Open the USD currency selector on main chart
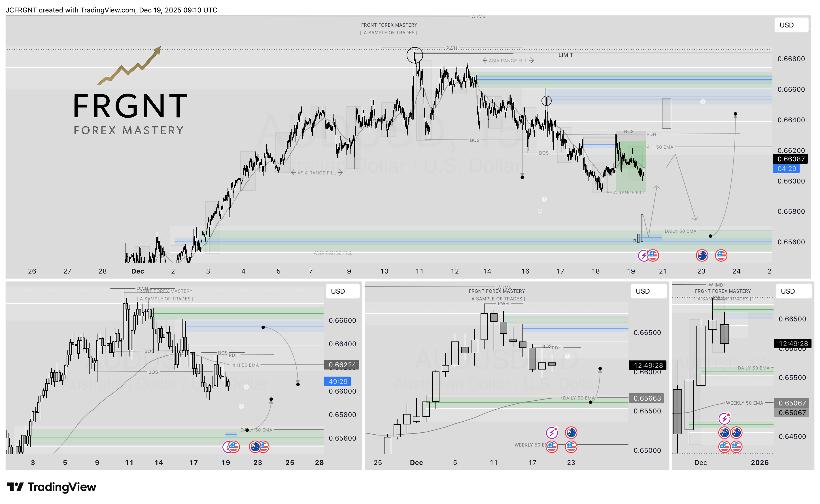The height and width of the screenshot is (504, 820). point(791,25)
